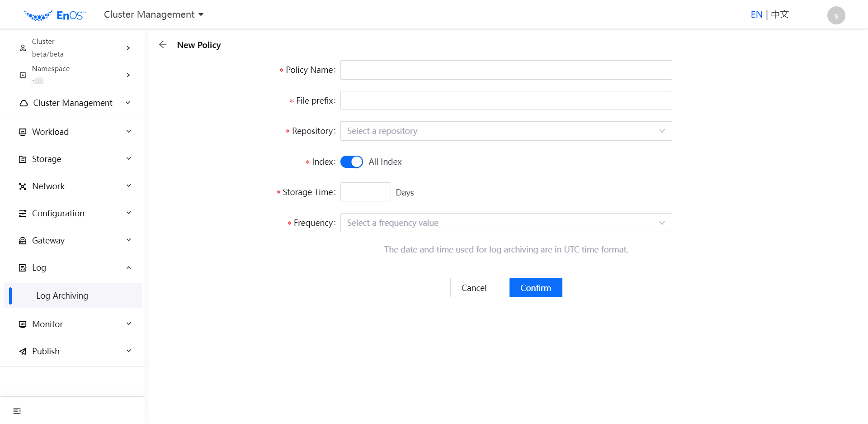This screenshot has width=868, height=424.
Task: Switch language to 中文
Action: [x=780, y=14]
